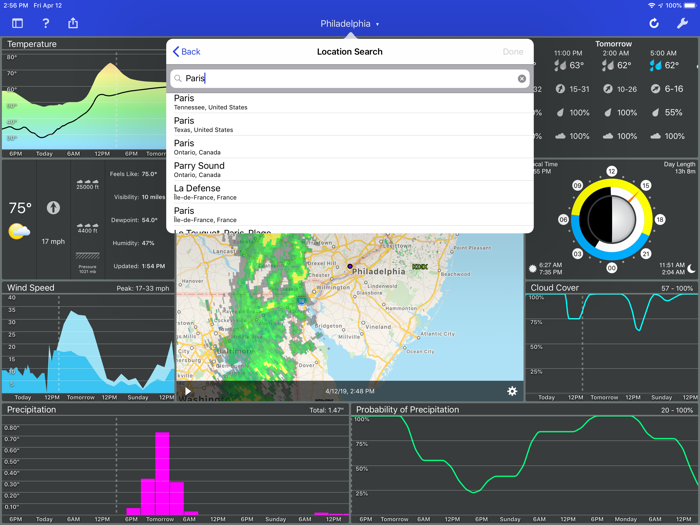Tap Probability of Precipitation title

click(x=407, y=409)
